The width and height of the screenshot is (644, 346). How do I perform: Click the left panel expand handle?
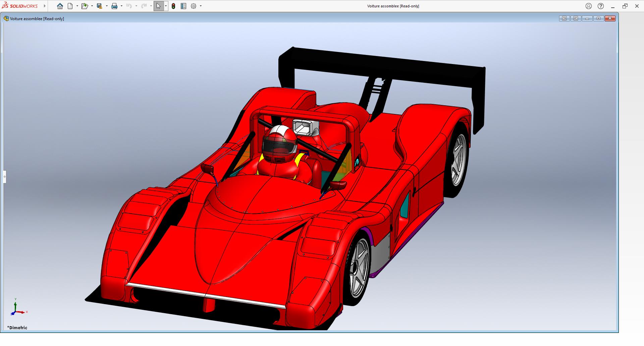click(x=5, y=177)
